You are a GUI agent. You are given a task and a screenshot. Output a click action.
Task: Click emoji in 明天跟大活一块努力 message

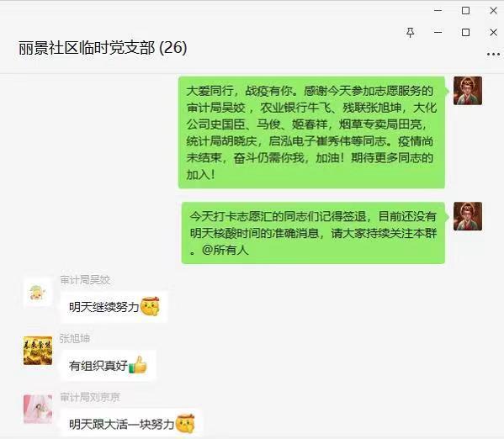[x=185, y=424]
